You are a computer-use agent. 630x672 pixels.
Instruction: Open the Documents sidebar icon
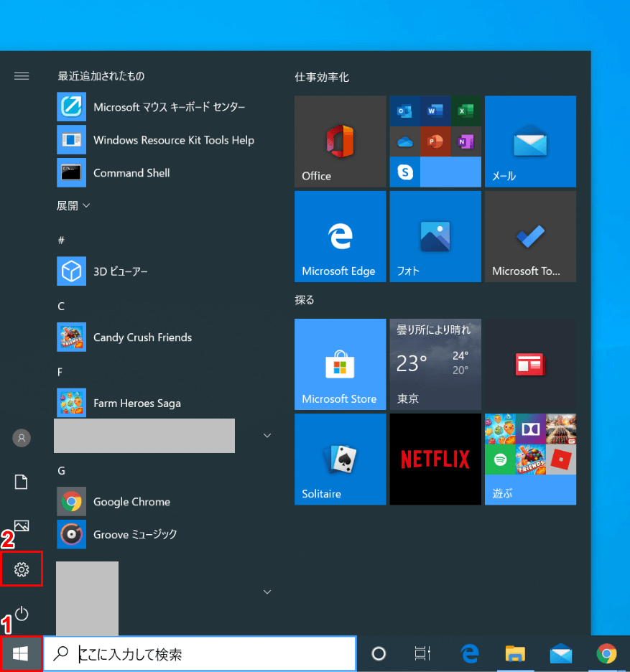(22, 482)
